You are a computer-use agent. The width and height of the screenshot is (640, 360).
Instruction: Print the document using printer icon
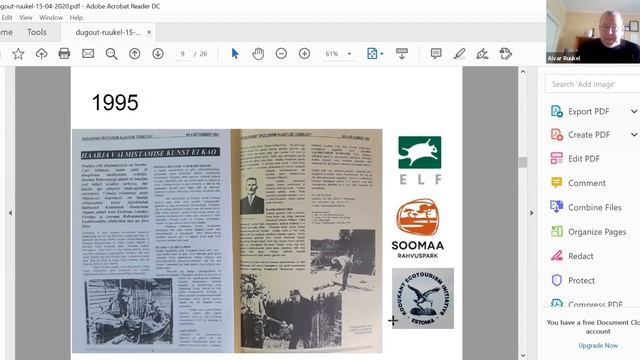coord(64,53)
